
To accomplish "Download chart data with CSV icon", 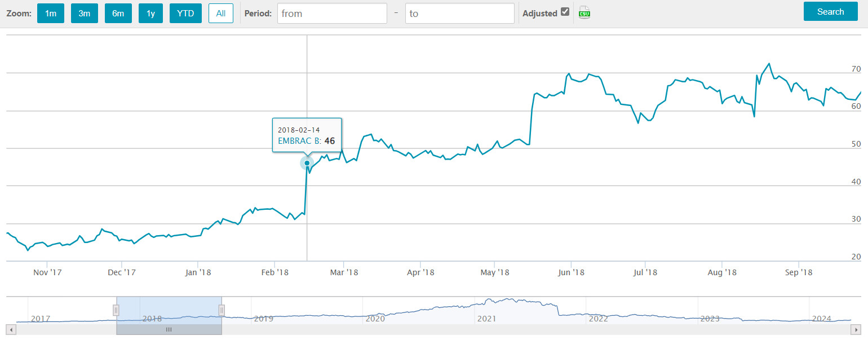I will point(584,14).
